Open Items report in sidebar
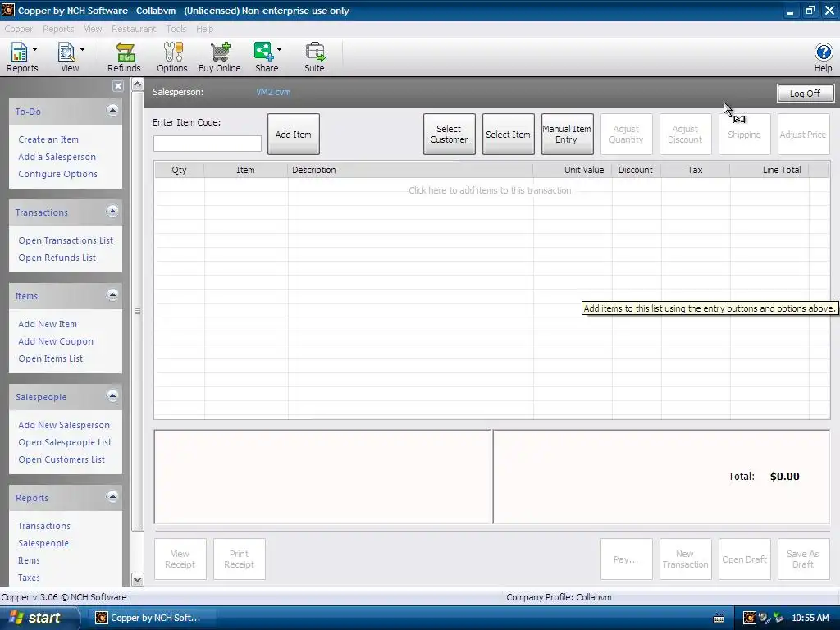This screenshot has width=840, height=630. point(29,560)
